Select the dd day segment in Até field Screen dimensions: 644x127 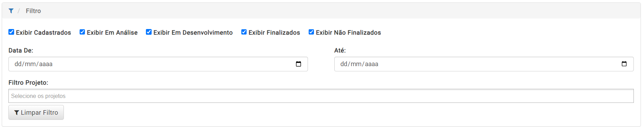tap(344, 64)
